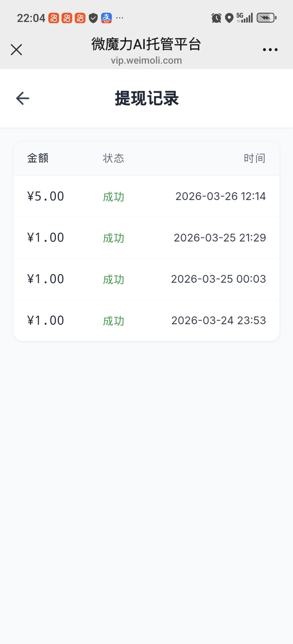Tap 成功 status of the 2026-03-25 21:29 record

(x=114, y=238)
